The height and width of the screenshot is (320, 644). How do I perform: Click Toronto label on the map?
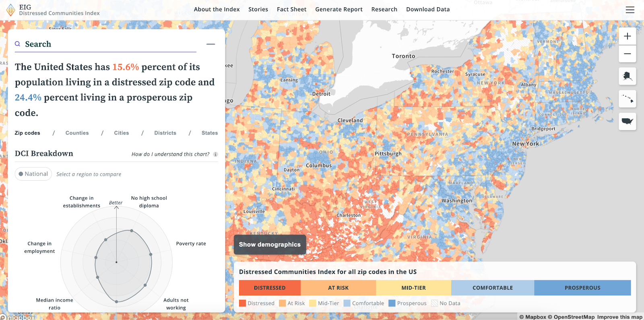point(403,56)
